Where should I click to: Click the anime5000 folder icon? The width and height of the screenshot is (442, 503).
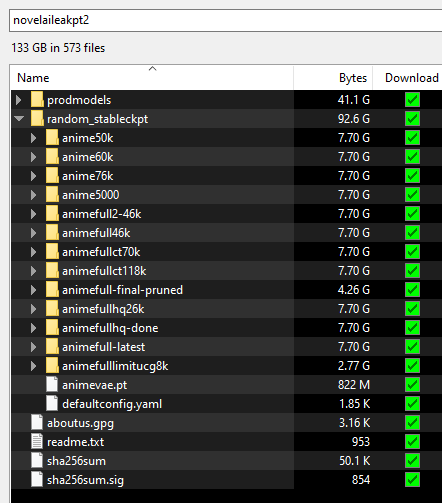tap(52, 195)
